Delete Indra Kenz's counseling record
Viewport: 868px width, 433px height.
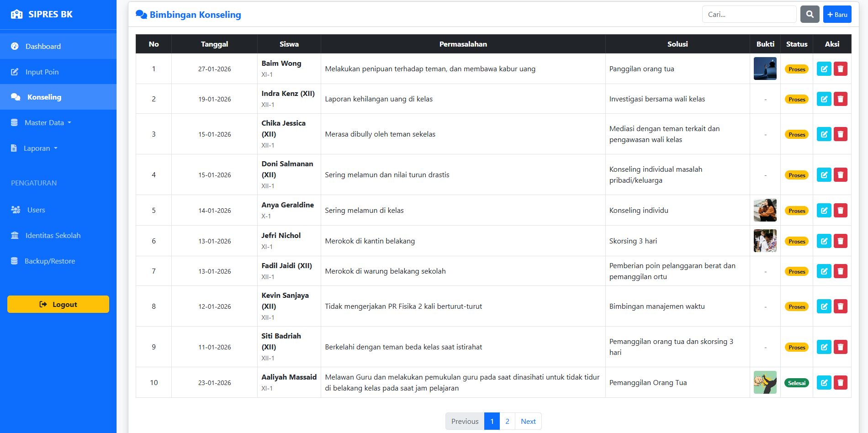[841, 99]
